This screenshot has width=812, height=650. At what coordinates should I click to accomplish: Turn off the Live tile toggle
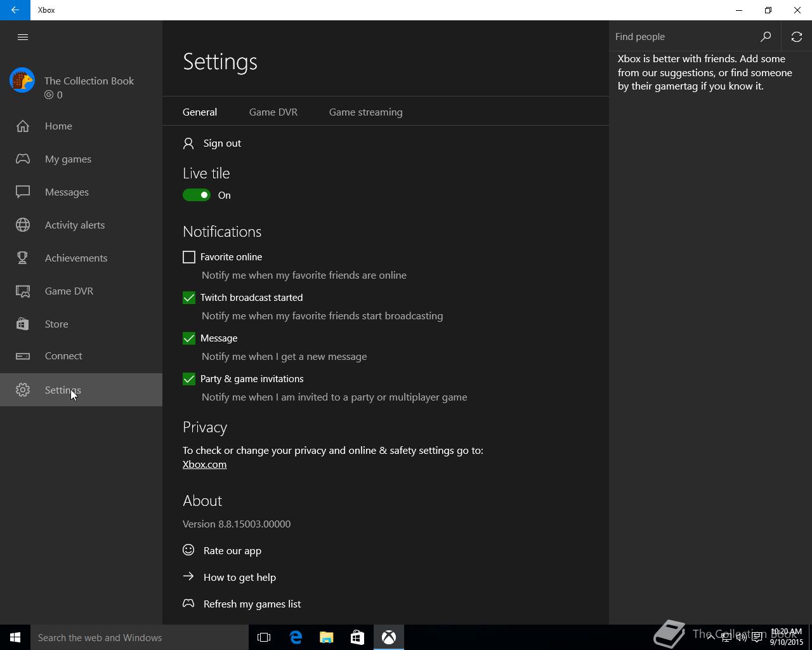click(x=197, y=195)
